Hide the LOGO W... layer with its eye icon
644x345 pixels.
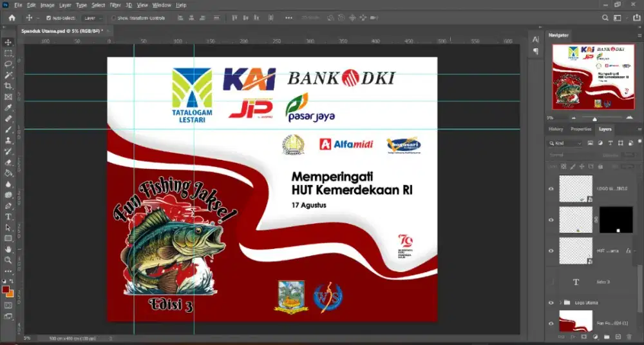pos(551,189)
